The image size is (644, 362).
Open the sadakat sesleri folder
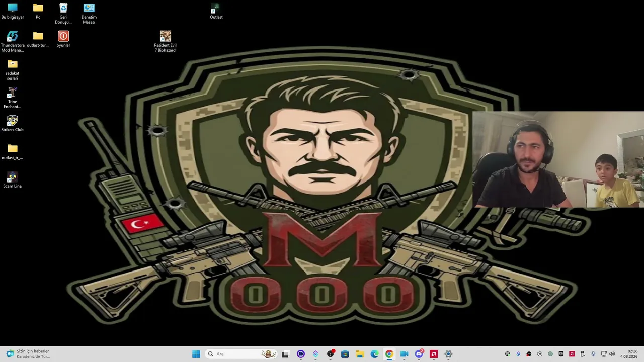point(13,70)
